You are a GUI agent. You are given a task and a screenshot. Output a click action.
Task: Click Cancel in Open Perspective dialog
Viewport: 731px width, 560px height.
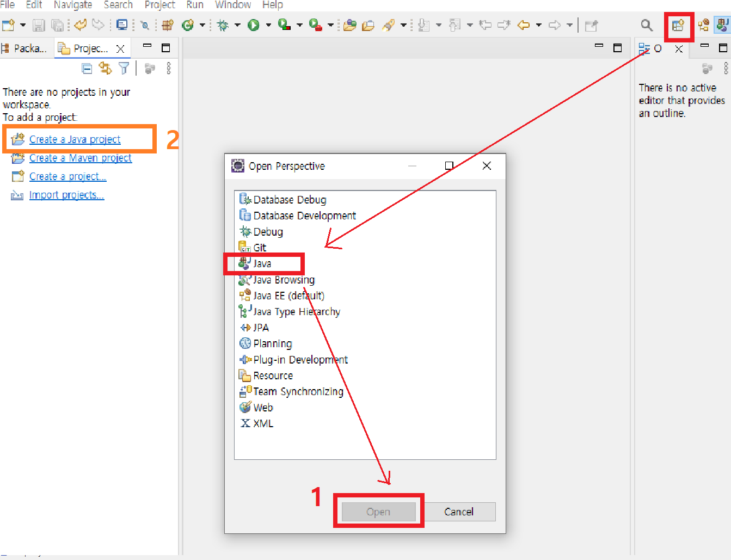(459, 512)
